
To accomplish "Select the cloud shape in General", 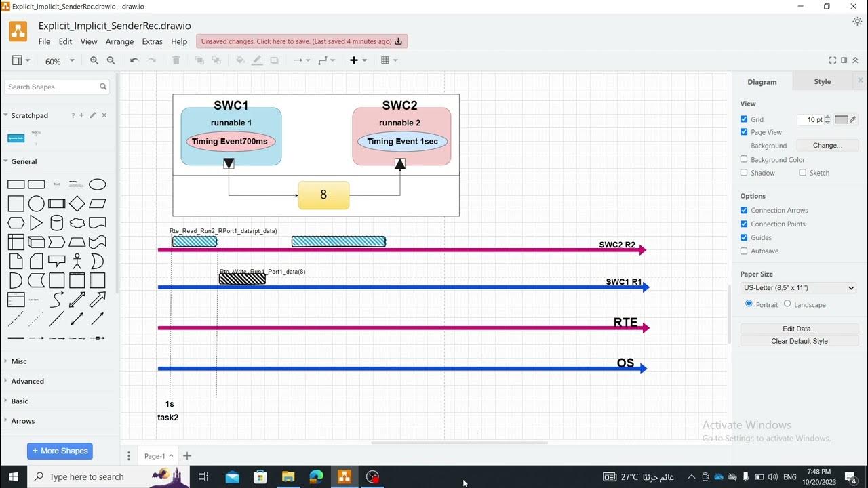I will [77, 222].
